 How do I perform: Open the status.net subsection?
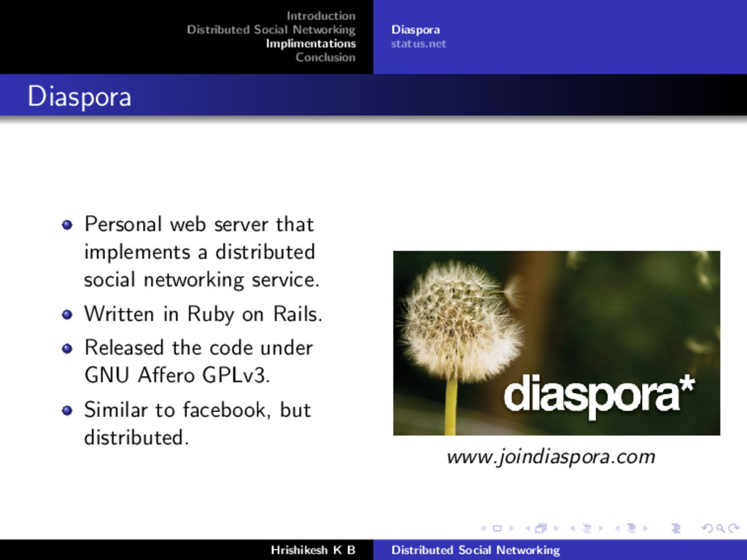click(x=418, y=44)
